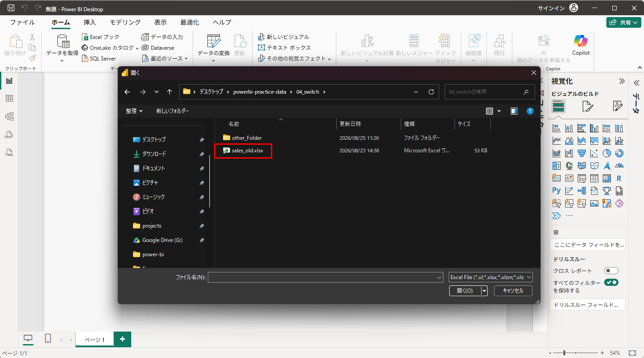Switch to the 表示 ribbon tab
Screen dimensions: 644x358
160,22
